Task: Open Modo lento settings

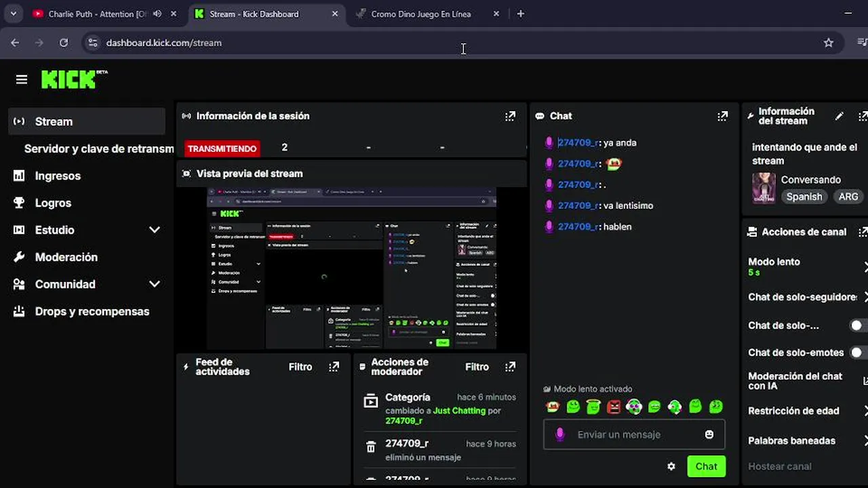Action: [807, 266]
